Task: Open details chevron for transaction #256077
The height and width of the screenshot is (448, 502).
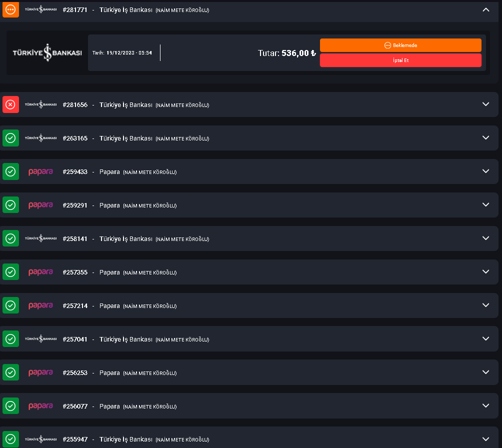Action: (485, 405)
